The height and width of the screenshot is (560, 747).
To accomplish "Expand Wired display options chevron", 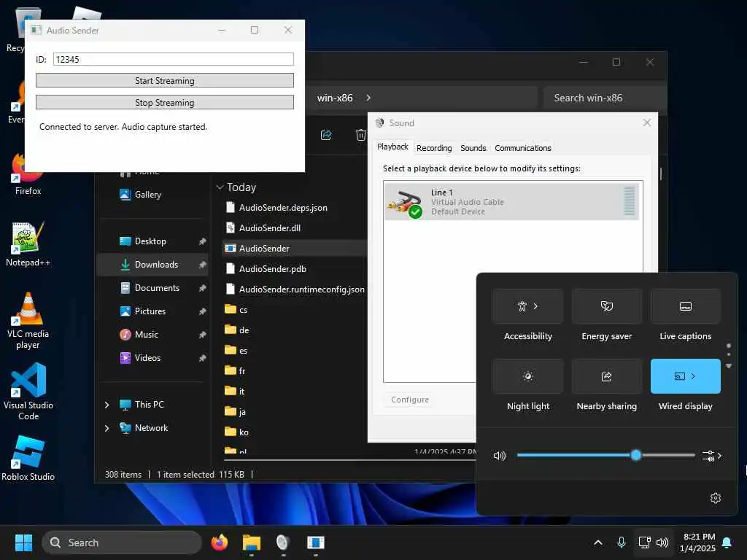I will [693, 376].
